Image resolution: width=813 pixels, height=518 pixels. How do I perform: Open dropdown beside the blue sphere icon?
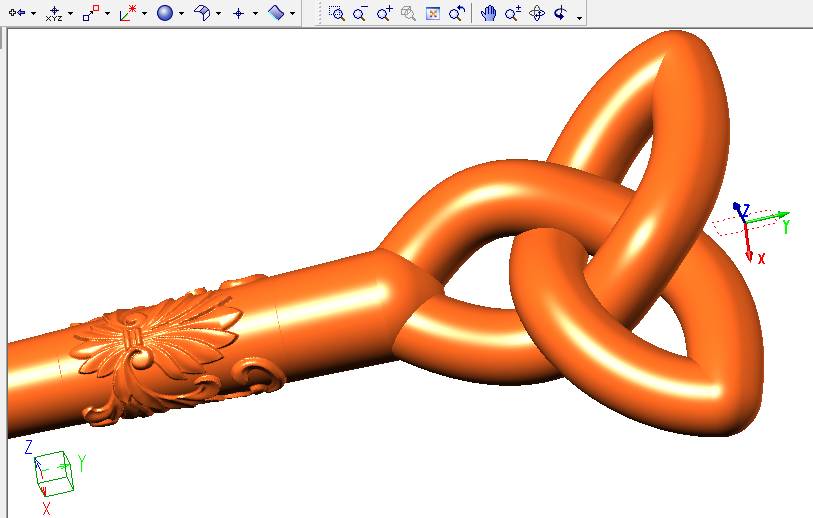tap(181, 13)
